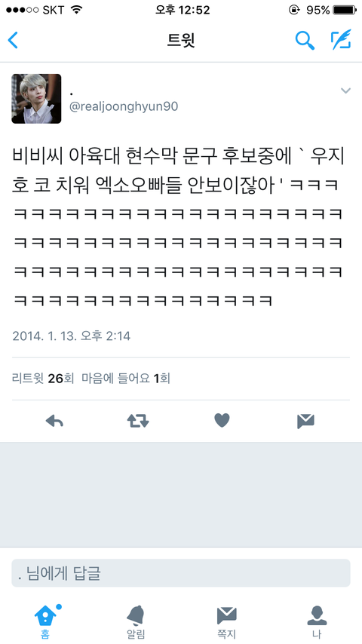This screenshot has width=362, height=644.
Task: Compose a new tweet with feather icon
Action: (x=341, y=40)
